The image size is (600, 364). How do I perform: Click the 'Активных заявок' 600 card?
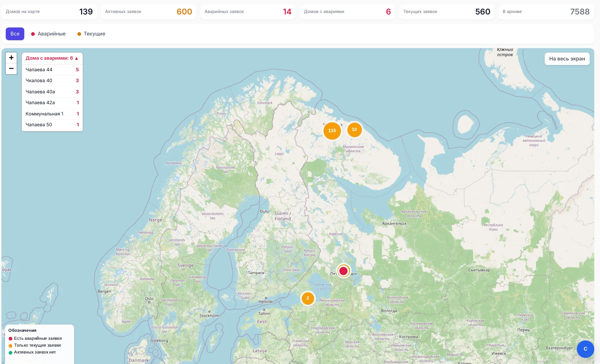pos(149,12)
